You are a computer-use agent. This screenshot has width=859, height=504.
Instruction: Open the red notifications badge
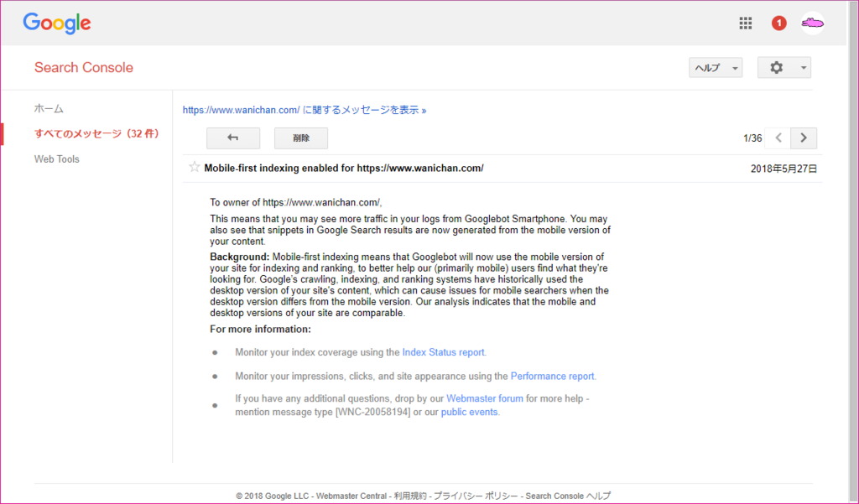pos(778,23)
